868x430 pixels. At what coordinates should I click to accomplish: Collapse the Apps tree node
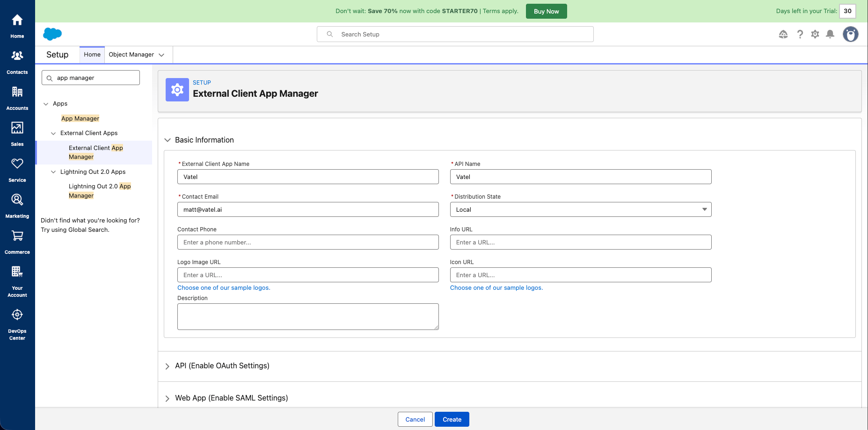pos(46,104)
